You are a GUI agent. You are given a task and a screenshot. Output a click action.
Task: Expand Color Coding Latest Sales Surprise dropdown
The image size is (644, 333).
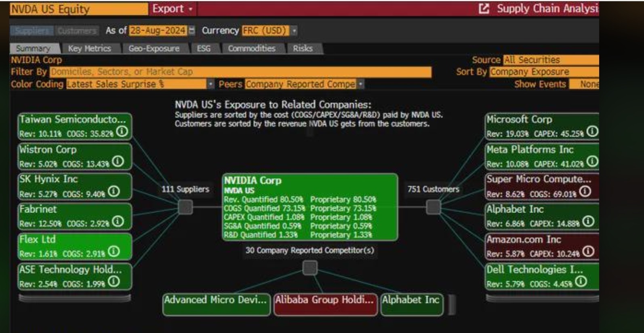140,84
